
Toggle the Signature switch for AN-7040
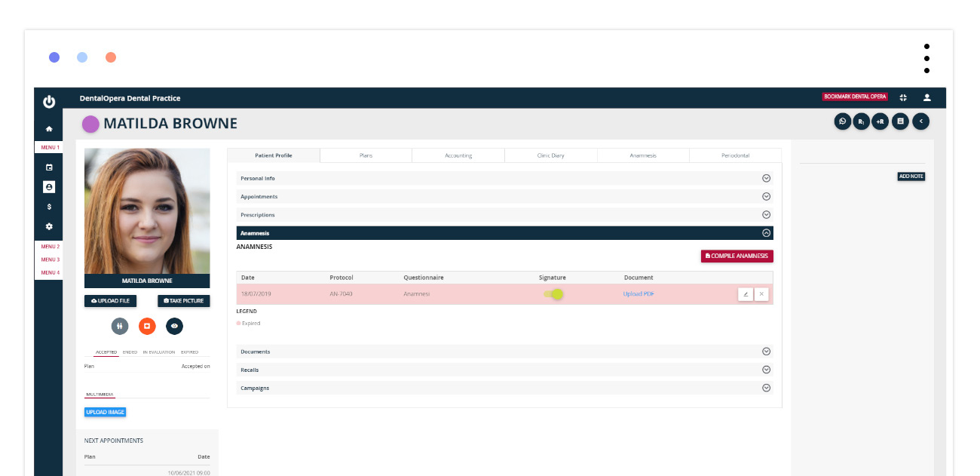coord(553,294)
